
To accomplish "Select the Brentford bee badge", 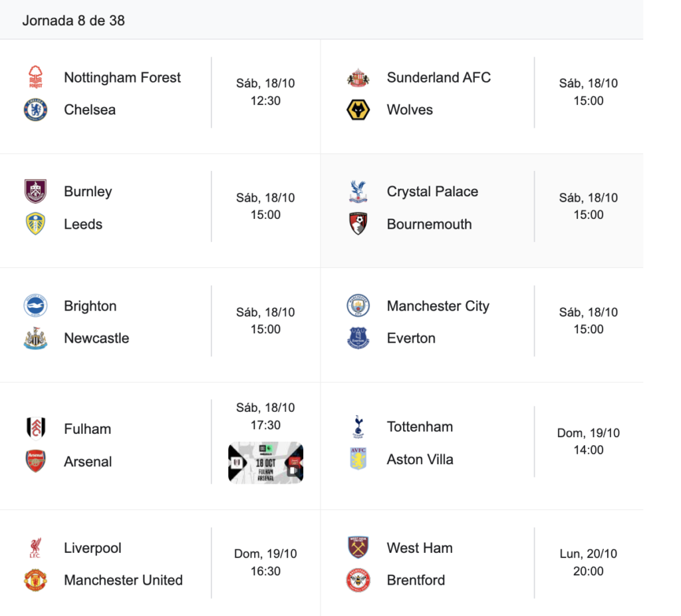I will click(x=358, y=580).
